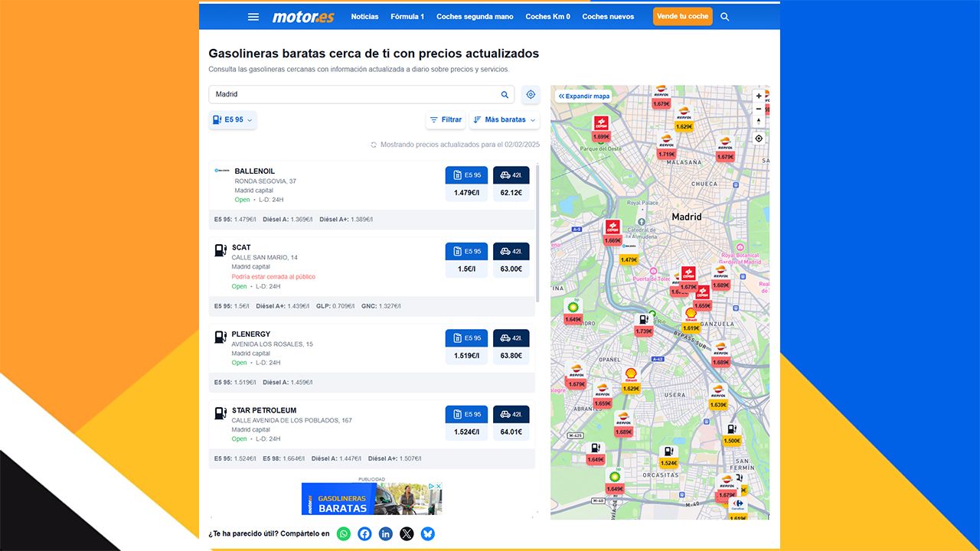Share on WhatsApp
Image resolution: width=980 pixels, height=551 pixels.
click(343, 534)
